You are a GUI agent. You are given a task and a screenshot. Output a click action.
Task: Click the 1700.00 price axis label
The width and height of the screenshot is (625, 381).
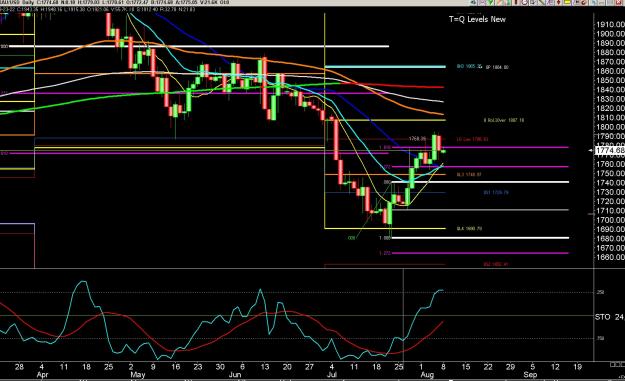click(610, 220)
